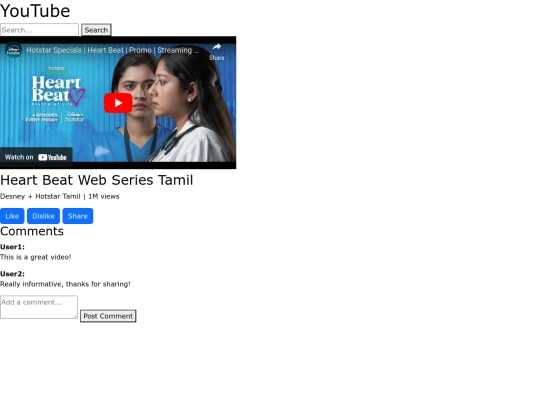Click the User1 commenter name

(12, 247)
